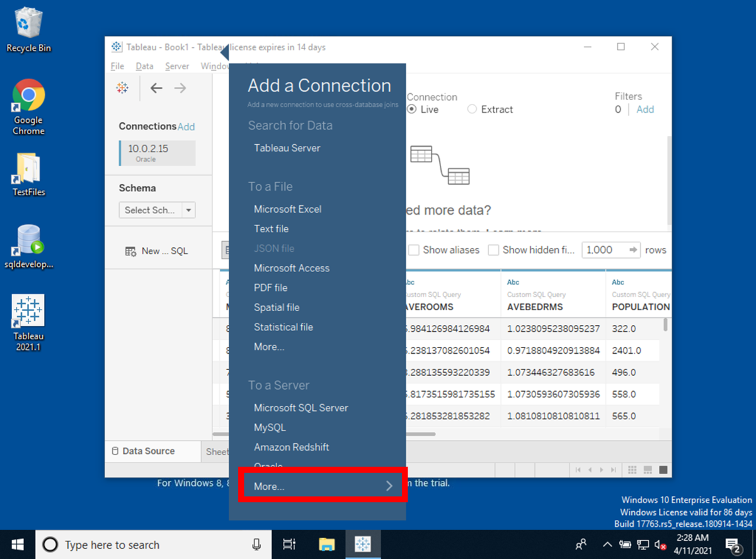Screen dimensions: 756x559
Task: Expand More server connections chevron
Action: click(389, 486)
